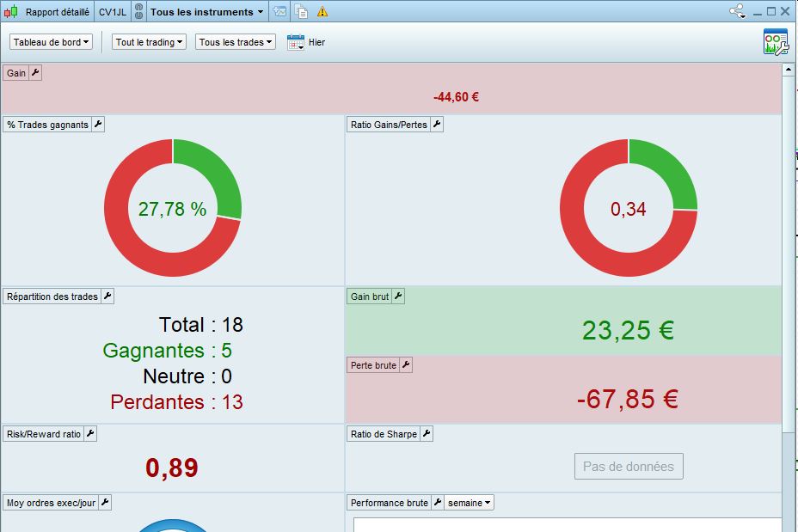The height and width of the screenshot is (532, 798).
Task: Click the yellow warning triangle icon
Action: click(322, 12)
